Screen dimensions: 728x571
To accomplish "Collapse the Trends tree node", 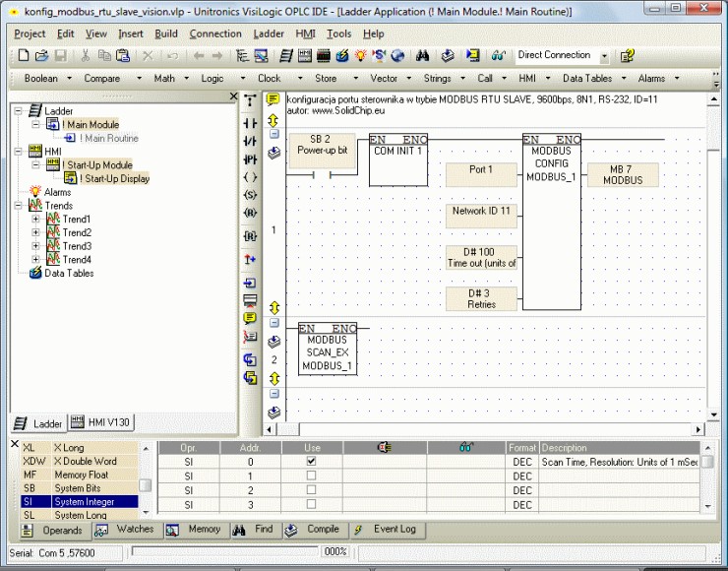I will point(18,206).
